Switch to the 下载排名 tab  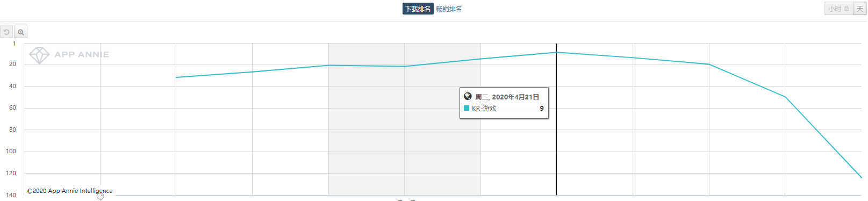[418, 9]
